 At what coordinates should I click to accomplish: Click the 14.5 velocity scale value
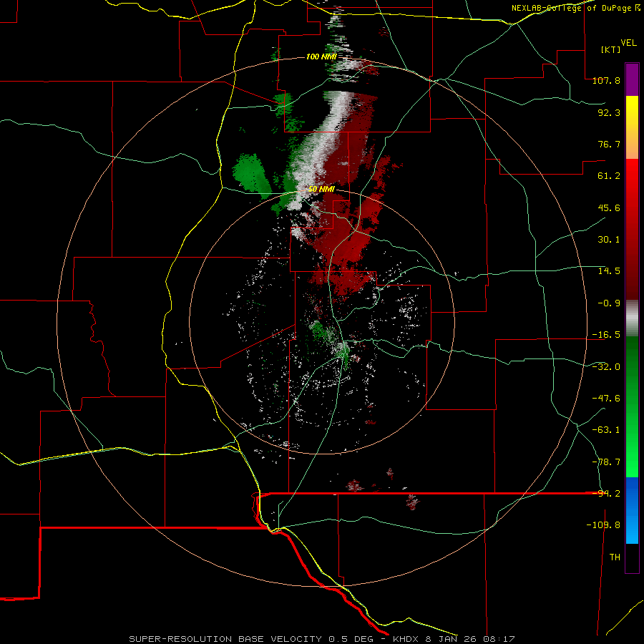(609, 271)
